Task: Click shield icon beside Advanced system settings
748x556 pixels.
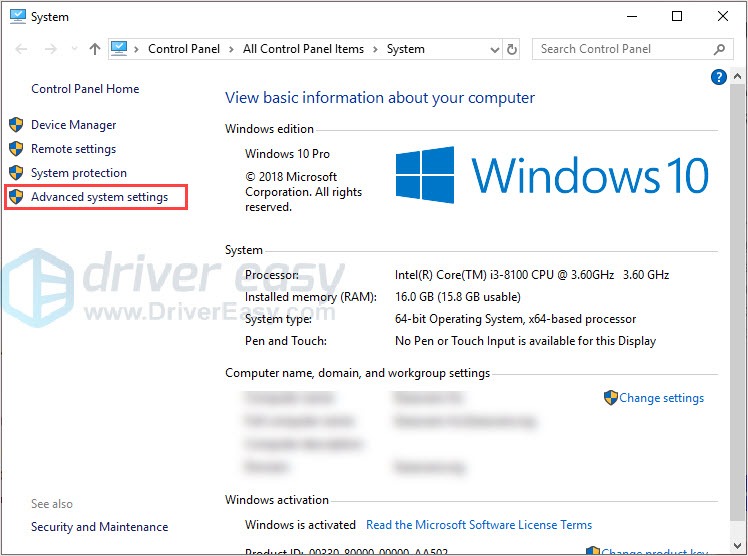Action: point(16,196)
